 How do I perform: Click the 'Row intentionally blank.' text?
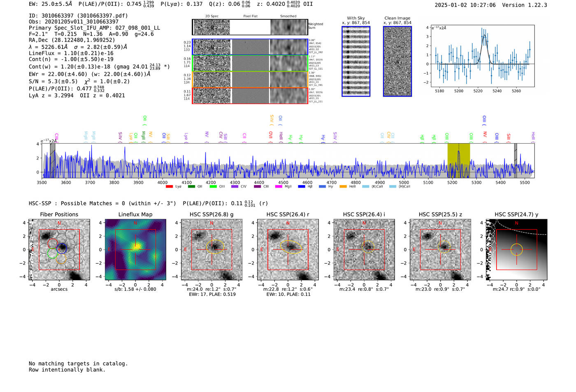(x=67, y=370)
